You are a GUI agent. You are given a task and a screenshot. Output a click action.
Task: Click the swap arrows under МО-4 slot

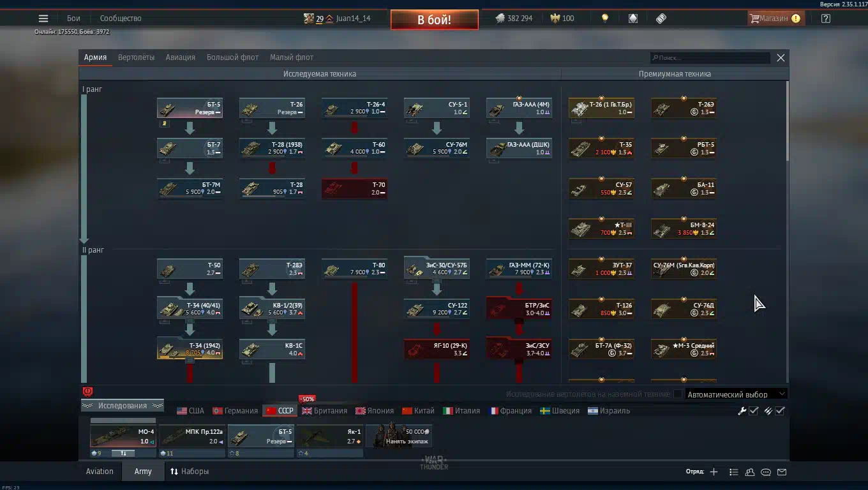click(x=124, y=453)
